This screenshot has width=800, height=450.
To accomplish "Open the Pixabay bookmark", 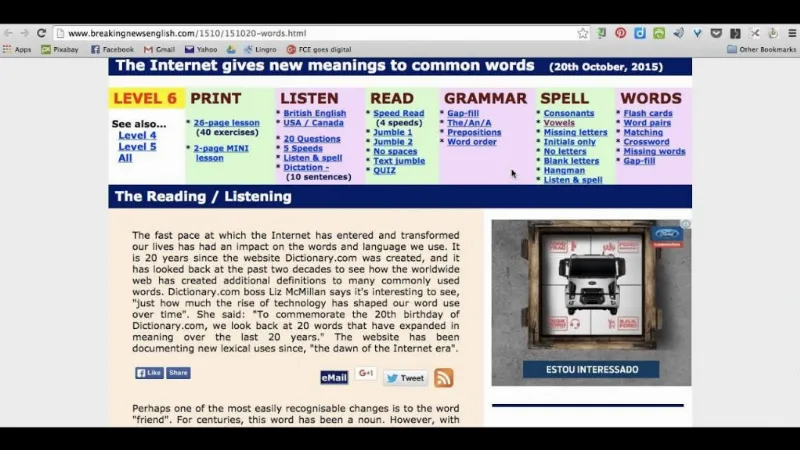I will tap(60, 49).
